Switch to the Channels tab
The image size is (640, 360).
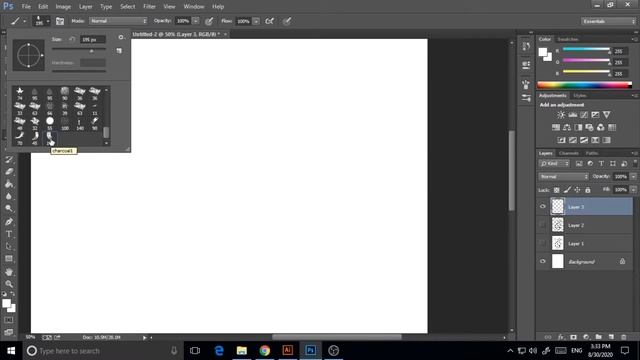(x=569, y=153)
